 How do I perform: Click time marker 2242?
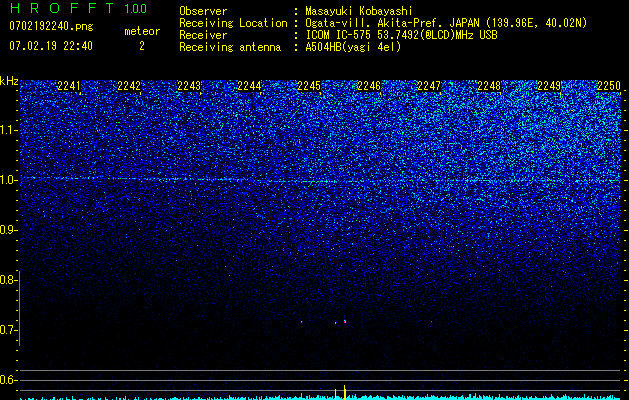click(x=129, y=86)
